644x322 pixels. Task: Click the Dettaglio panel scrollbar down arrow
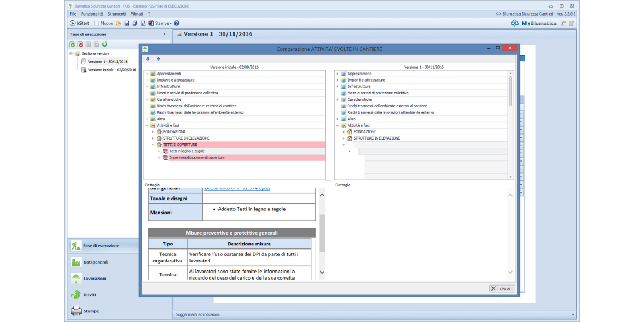point(322,273)
